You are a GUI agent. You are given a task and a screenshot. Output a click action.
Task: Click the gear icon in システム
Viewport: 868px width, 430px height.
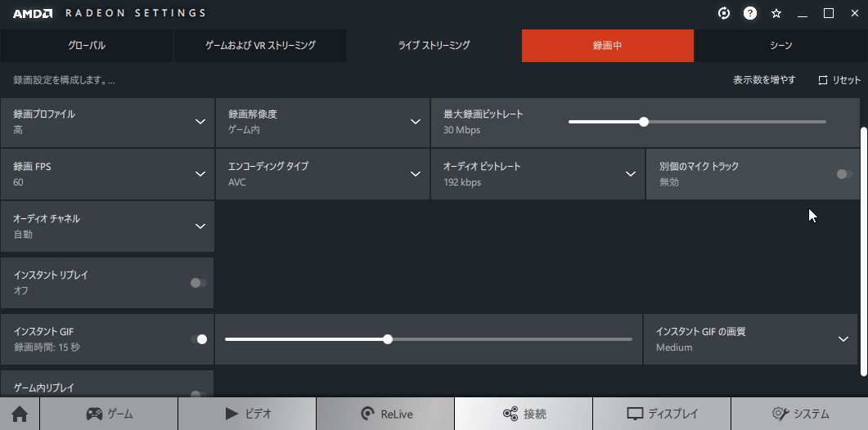click(780, 414)
